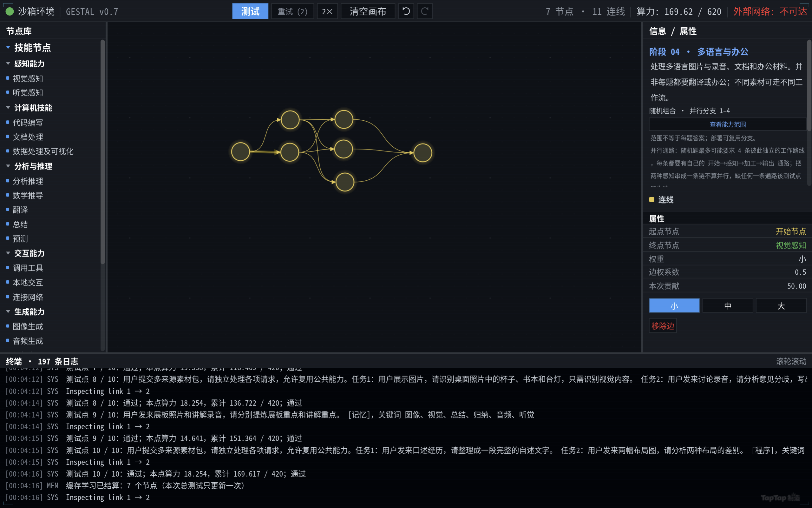Choose 图像生成 from node library

[28, 326]
